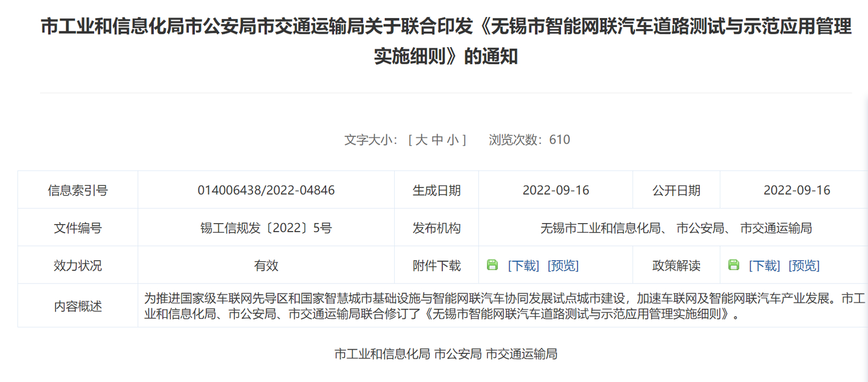Click the 文字大小 label
Image resolution: width=868 pixels, height=382 pixels.
pos(370,140)
